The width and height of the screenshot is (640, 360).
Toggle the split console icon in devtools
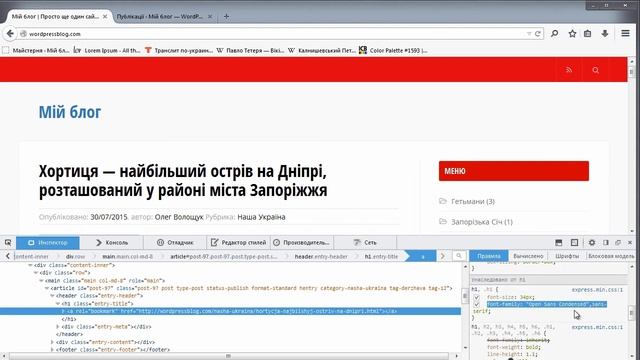[x=558, y=242]
